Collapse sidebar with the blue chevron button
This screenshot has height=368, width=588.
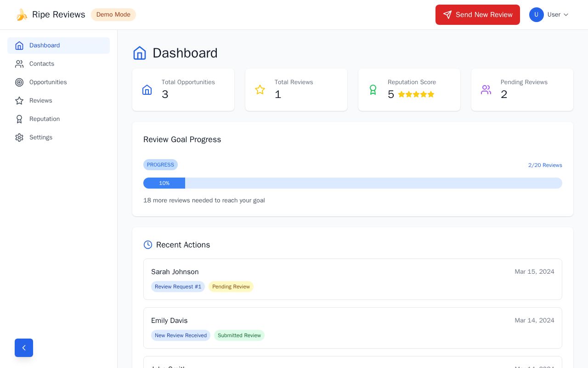pos(24,348)
